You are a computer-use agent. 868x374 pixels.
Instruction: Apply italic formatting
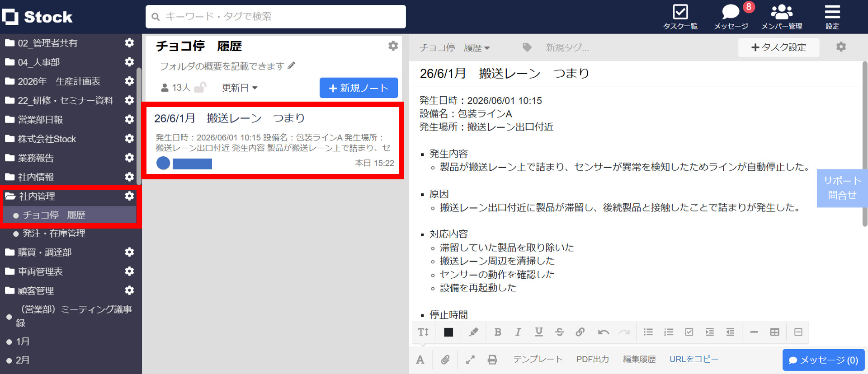tap(518, 332)
